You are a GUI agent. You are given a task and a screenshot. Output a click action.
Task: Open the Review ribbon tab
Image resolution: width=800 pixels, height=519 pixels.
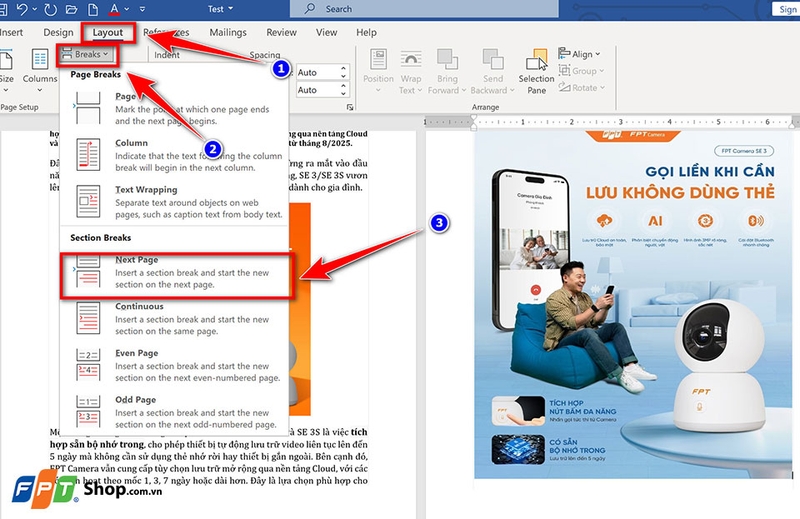point(281,32)
